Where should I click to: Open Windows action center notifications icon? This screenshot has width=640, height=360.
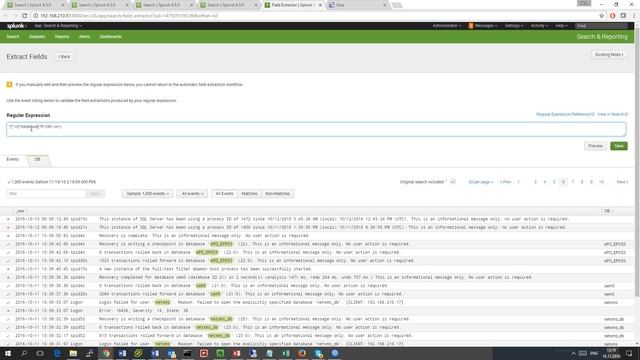629,353
